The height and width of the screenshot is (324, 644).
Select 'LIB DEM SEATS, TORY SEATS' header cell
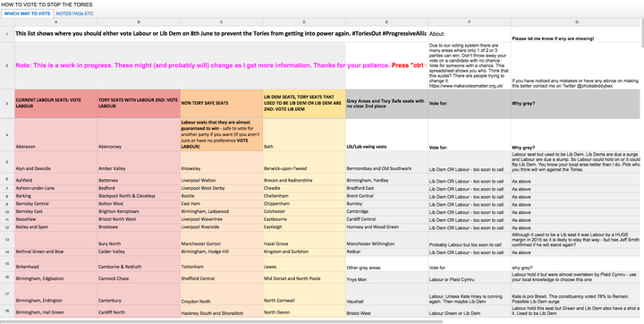[304, 104]
